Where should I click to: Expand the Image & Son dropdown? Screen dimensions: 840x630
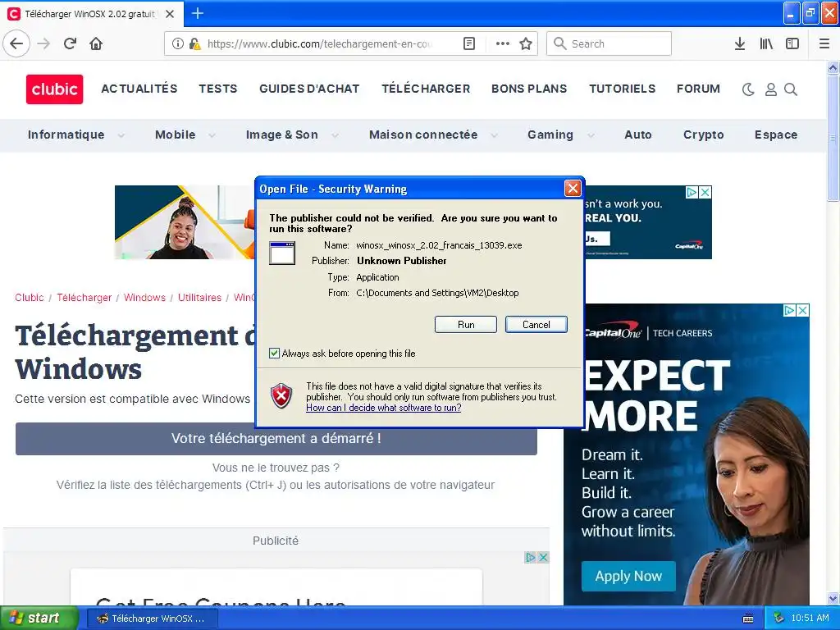tap(336, 135)
